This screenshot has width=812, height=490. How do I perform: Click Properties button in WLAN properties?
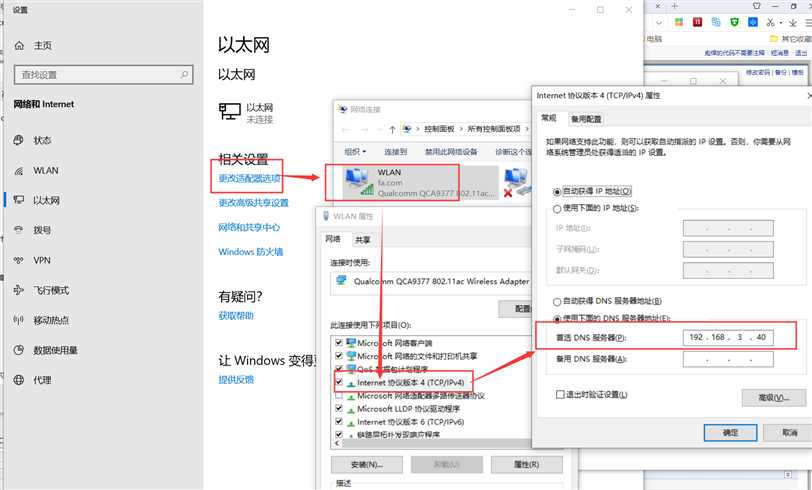click(x=526, y=465)
